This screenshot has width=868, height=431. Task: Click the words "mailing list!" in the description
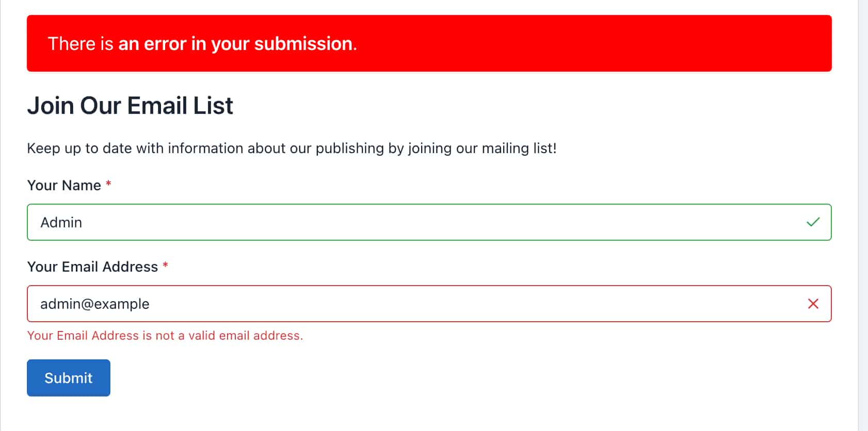pyautogui.click(x=519, y=148)
